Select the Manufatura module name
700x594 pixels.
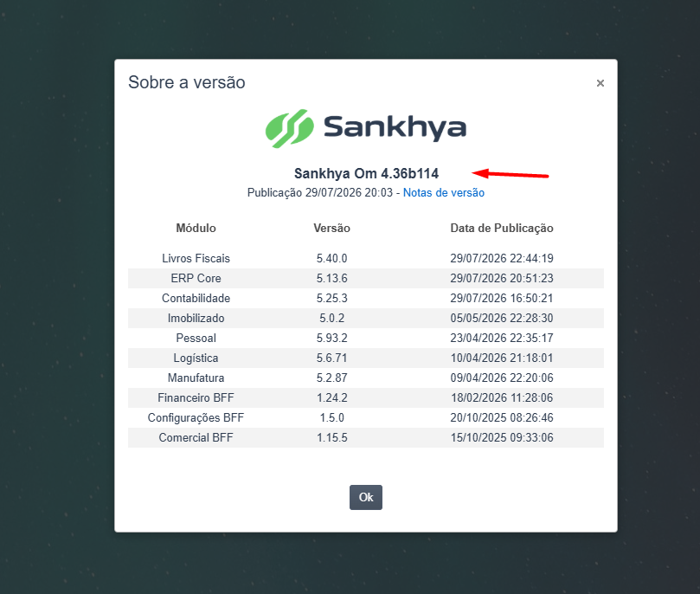pos(196,378)
